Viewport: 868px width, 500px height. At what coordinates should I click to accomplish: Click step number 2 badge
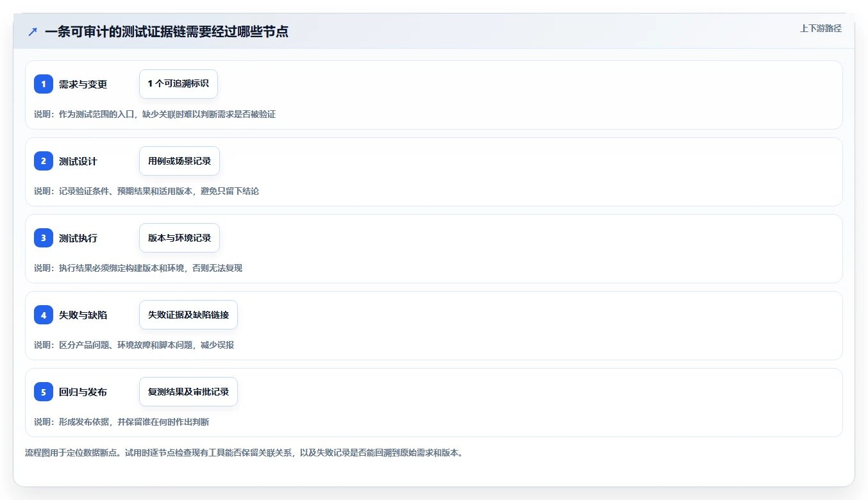(x=44, y=161)
